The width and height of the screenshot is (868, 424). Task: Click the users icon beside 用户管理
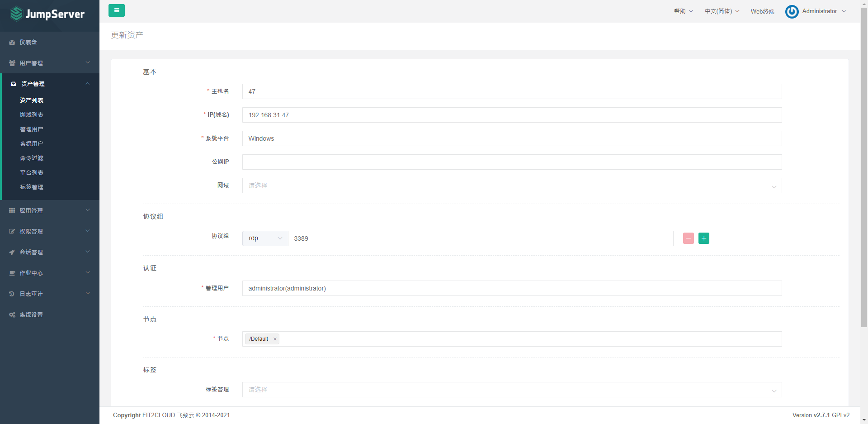pyautogui.click(x=12, y=63)
